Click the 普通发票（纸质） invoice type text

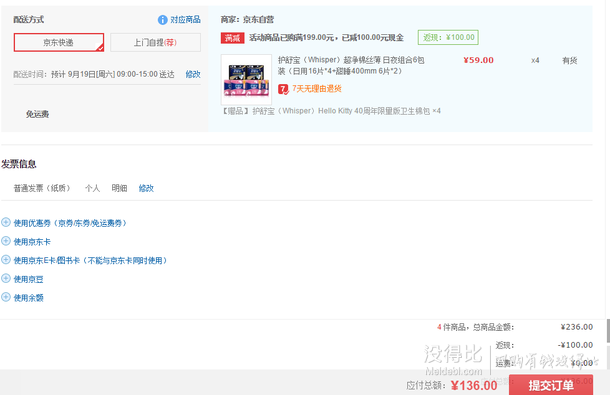42,188
